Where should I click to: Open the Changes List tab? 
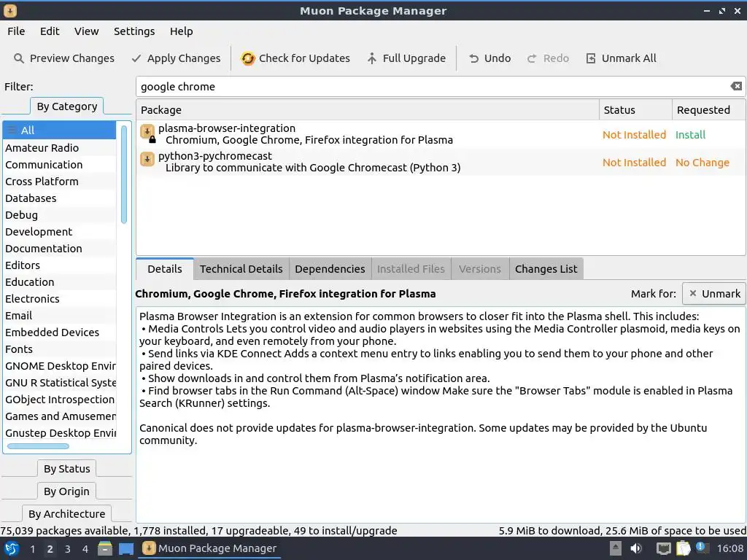(x=546, y=269)
